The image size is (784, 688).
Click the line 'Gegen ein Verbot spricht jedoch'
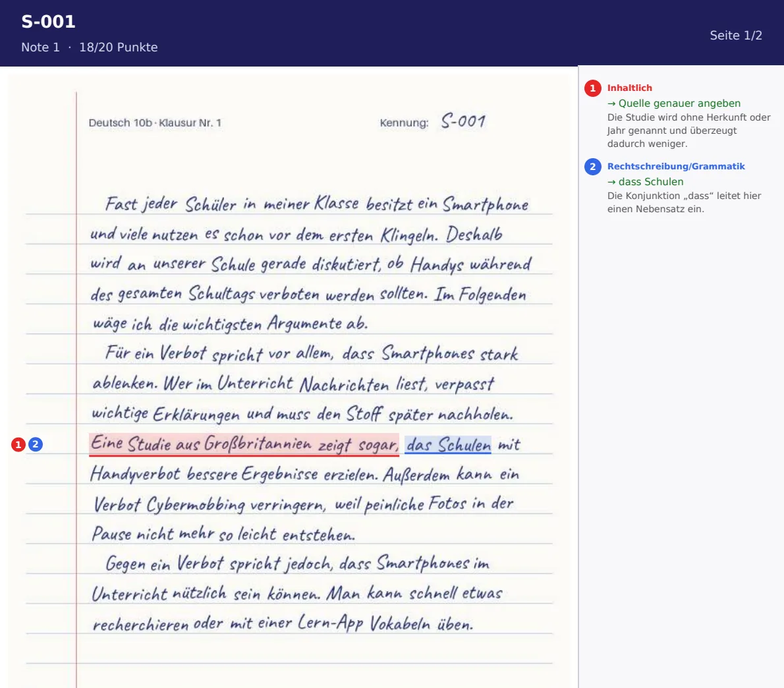pyautogui.click(x=298, y=563)
